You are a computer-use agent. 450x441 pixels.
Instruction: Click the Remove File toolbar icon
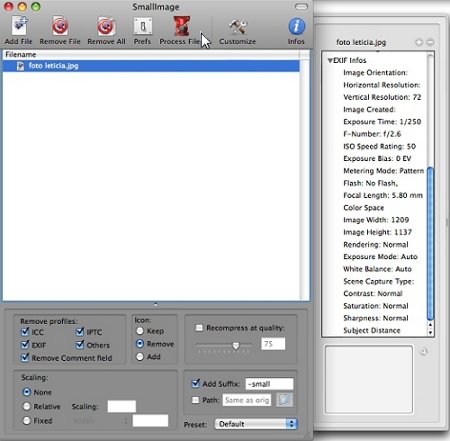point(60,26)
